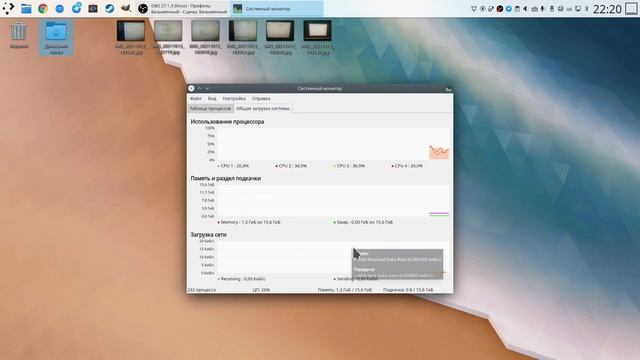Open the Настройка menu
This screenshot has height=360, width=640.
pyautogui.click(x=234, y=98)
